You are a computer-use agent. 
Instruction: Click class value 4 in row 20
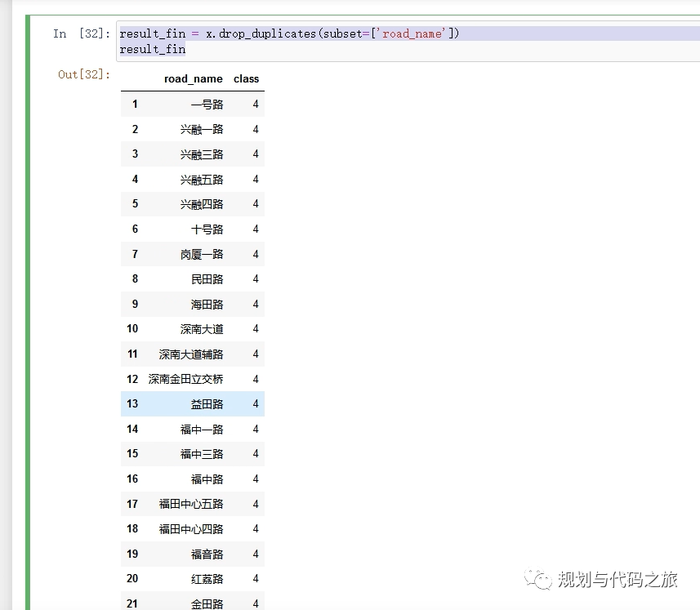pyautogui.click(x=256, y=579)
